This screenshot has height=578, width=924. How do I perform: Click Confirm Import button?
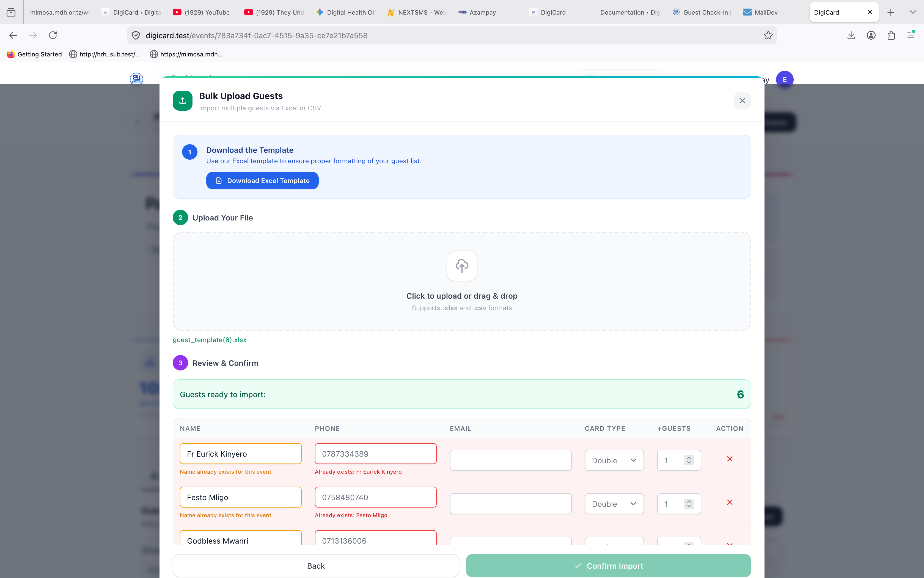[608, 566]
